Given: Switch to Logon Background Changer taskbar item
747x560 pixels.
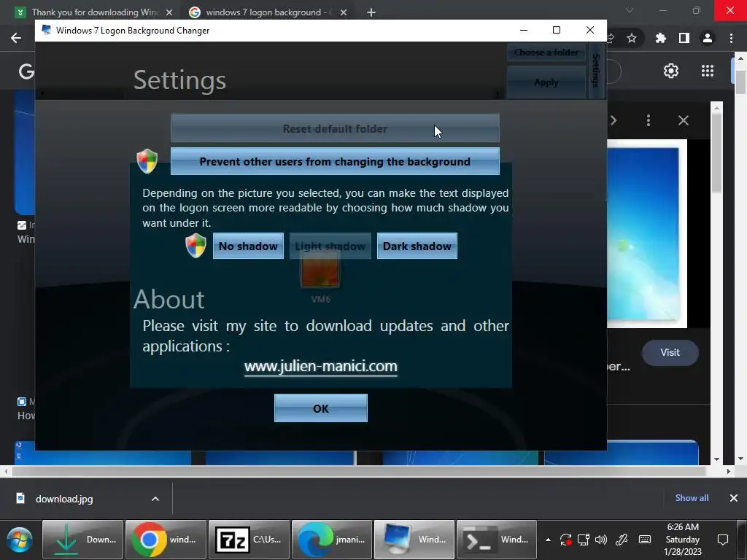Looking at the screenshot, I should (414, 540).
